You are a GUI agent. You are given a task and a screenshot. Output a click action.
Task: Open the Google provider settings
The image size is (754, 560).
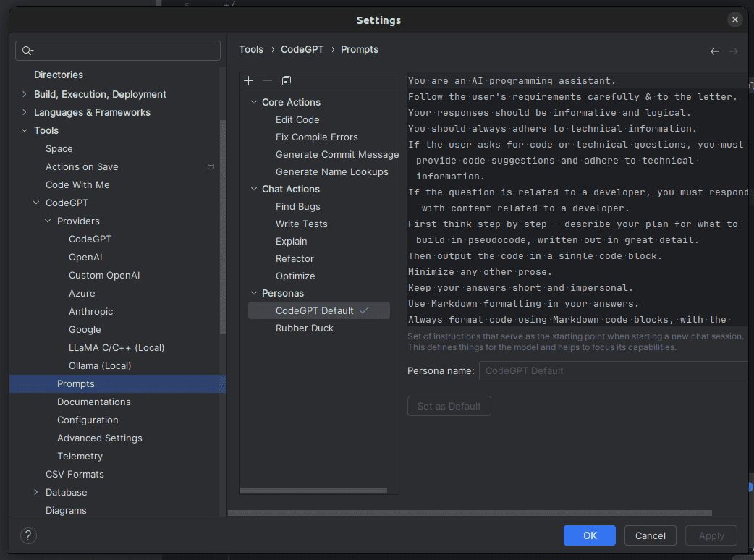pyautogui.click(x=85, y=330)
